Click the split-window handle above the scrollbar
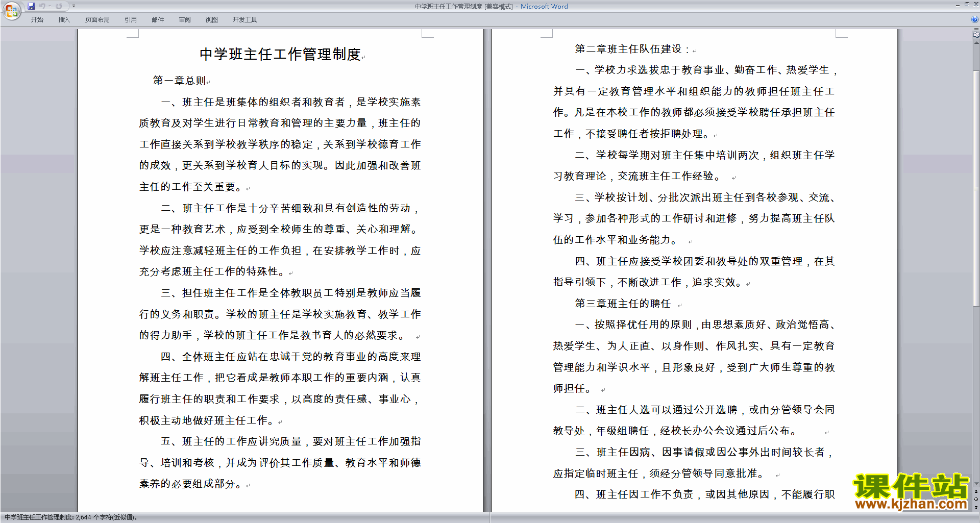Image resolution: width=980 pixels, height=523 pixels. click(976, 29)
